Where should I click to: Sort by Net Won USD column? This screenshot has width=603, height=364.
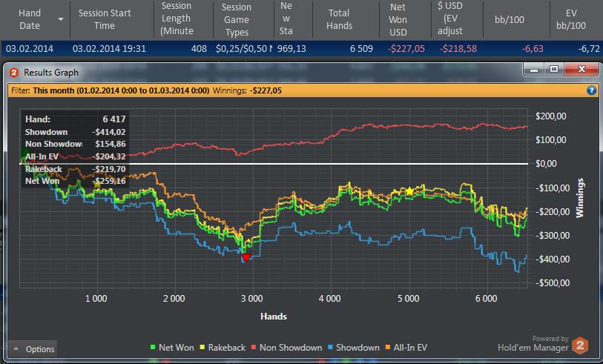tap(398, 19)
